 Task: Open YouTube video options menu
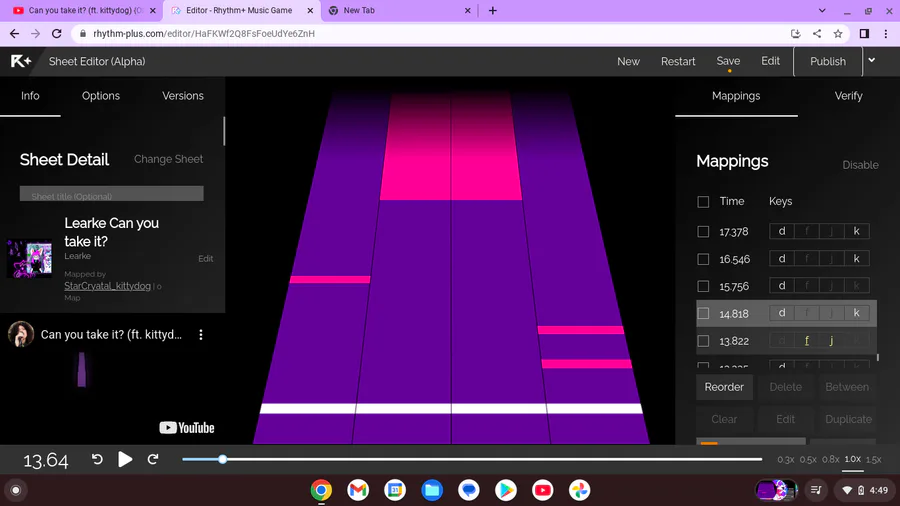pyautogui.click(x=201, y=334)
